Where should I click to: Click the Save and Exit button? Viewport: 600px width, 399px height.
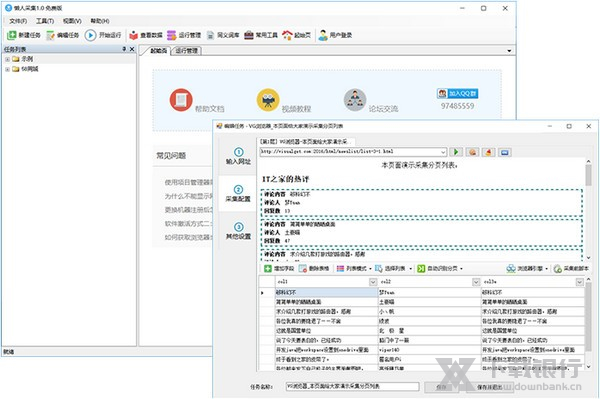click(x=489, y=387)
